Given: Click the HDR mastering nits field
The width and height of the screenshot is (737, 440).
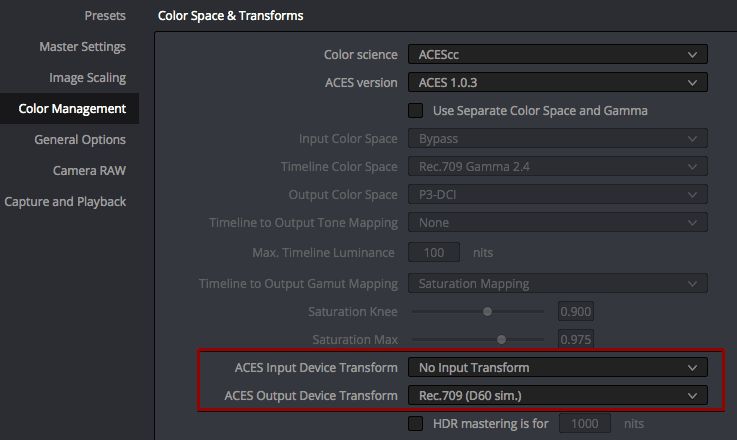Looking at the screenshot, I should point(584,424).
